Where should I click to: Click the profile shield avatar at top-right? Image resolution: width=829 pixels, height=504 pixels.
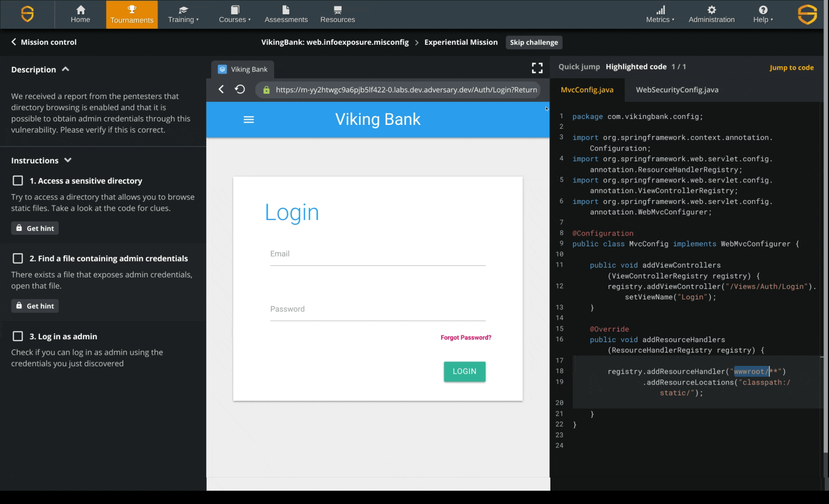[x=807, y=14]
